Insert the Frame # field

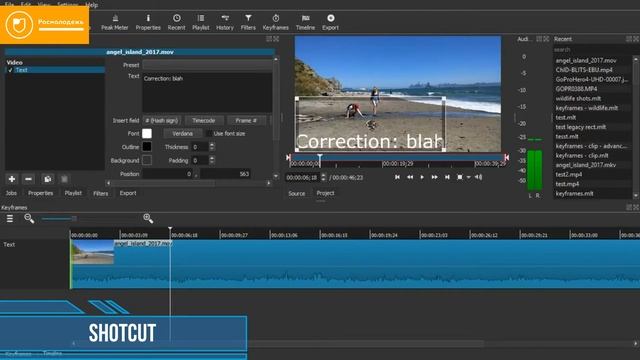click(246, 120)
